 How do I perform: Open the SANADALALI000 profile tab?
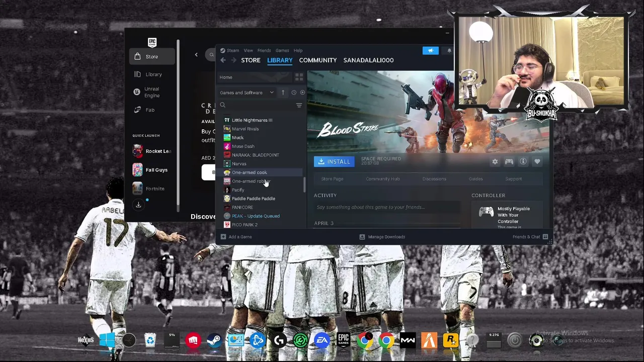368,60
